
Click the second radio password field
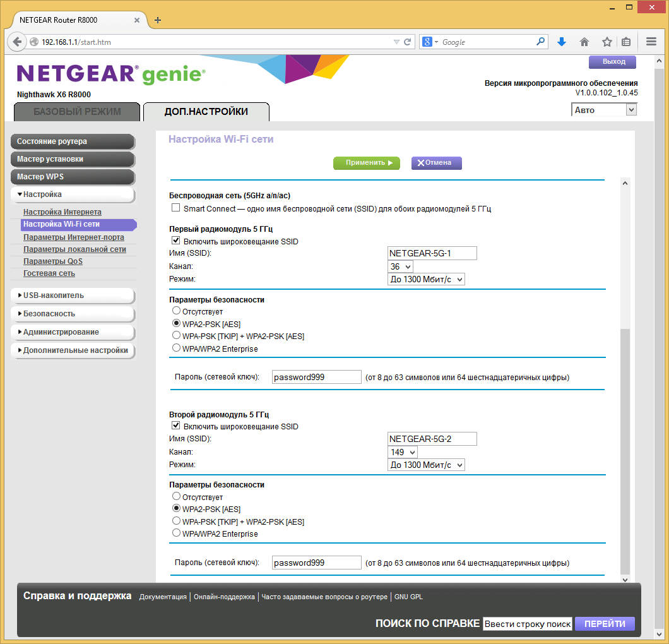tap(317, 563)
